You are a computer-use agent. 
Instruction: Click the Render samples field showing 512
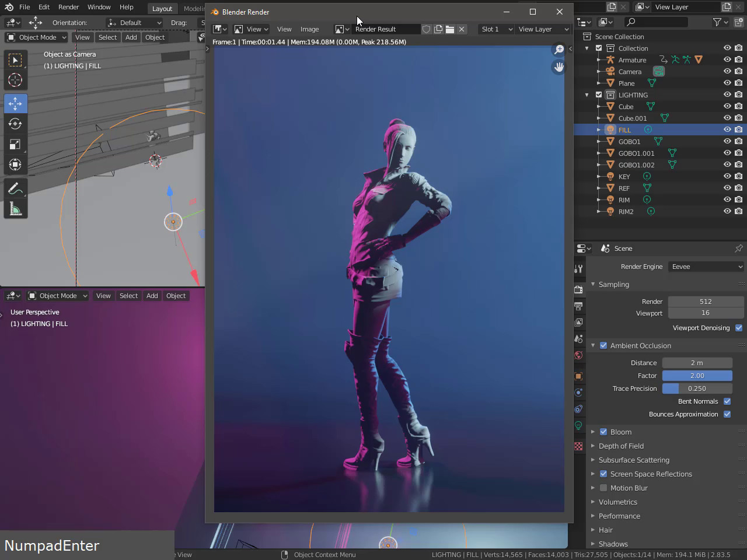click(706, 302)
